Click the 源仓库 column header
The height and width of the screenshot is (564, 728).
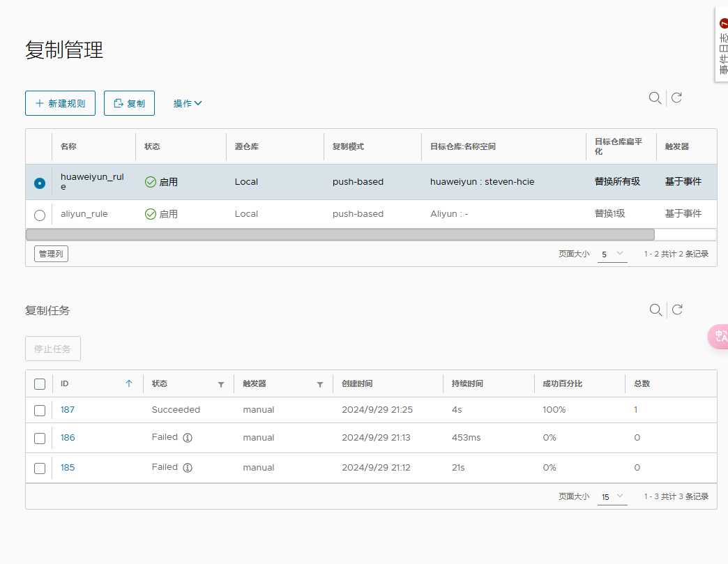[247, 146]
